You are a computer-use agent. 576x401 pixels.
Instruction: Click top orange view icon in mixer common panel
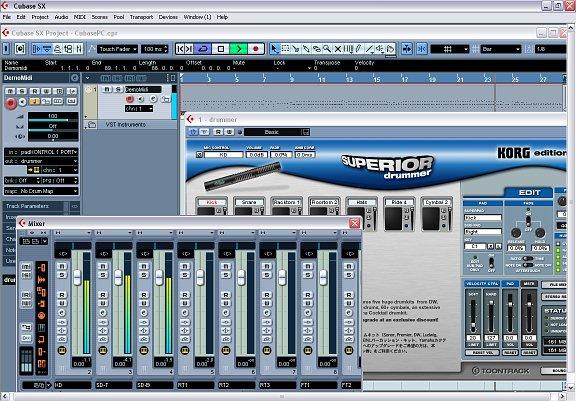[42, 269]
